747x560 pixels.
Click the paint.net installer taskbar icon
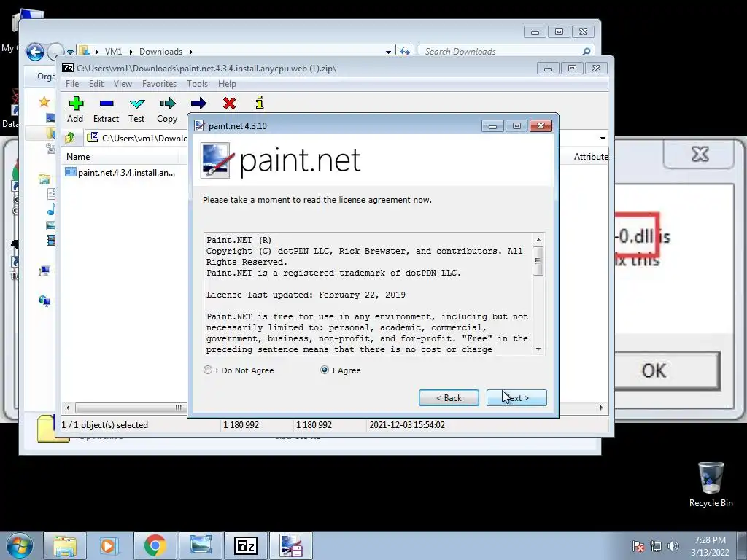pos(291,545)
